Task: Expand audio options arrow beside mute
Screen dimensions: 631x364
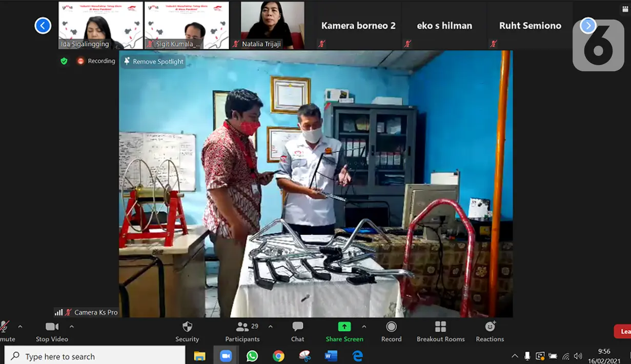Action: (x=20, y=327)
